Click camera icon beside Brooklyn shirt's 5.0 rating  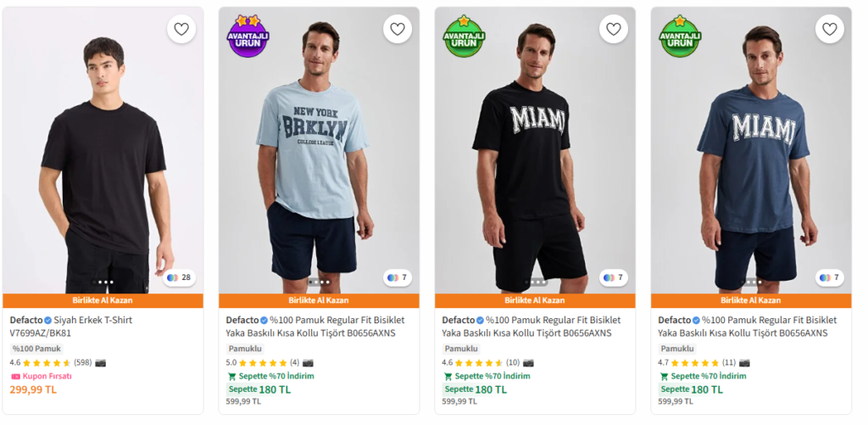coord(308,362)
